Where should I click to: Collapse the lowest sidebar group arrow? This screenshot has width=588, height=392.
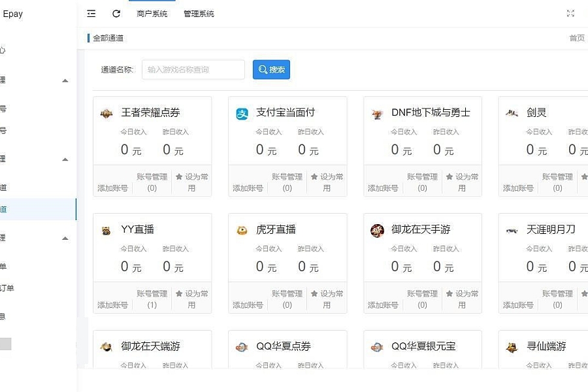[65, 238]
